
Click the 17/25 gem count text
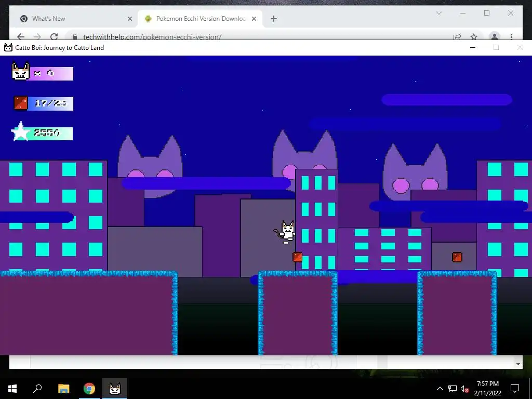pos(50,103)
